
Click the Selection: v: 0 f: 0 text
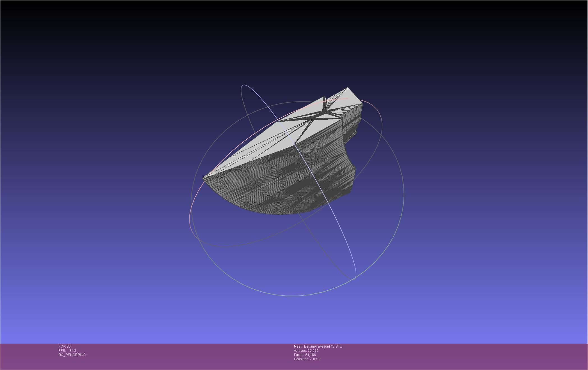(307, 359)
